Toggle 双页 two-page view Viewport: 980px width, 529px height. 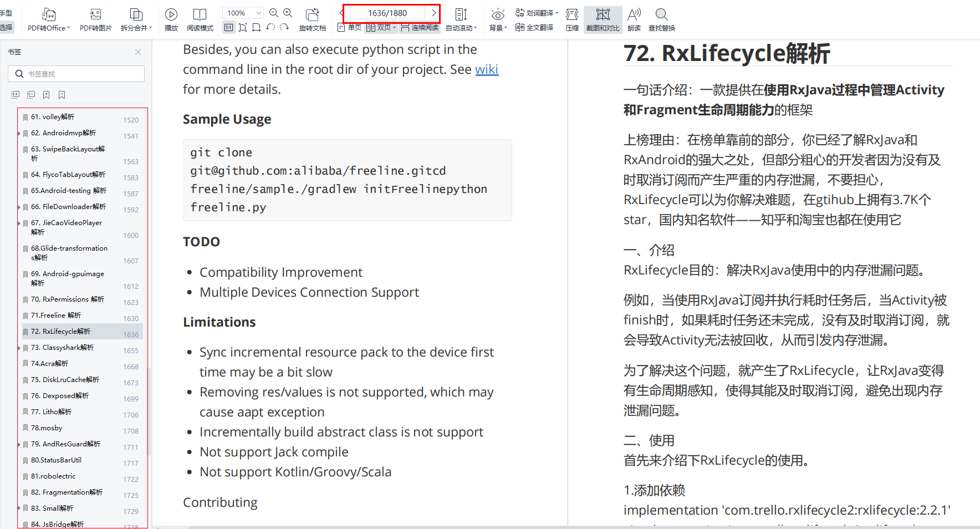[381, 27]
